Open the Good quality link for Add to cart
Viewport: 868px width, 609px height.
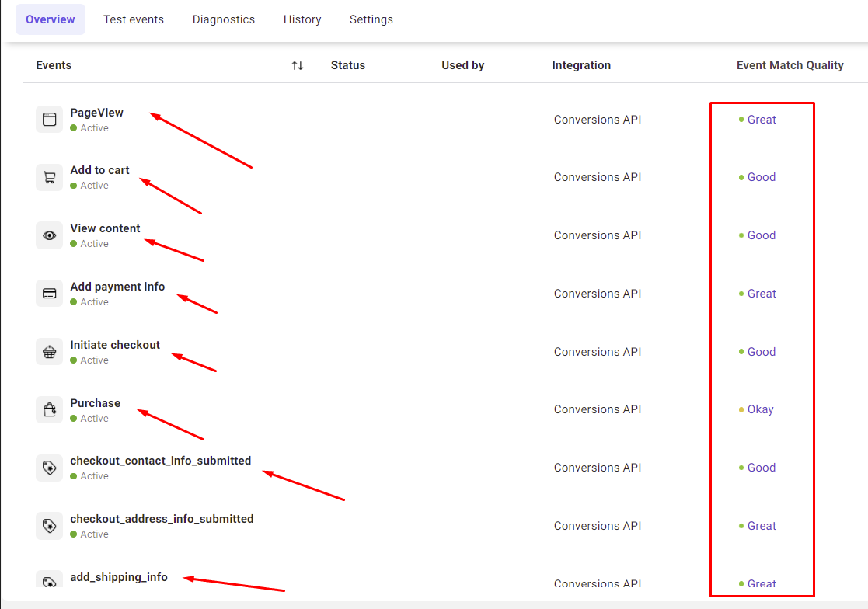[x=762, y=177]
